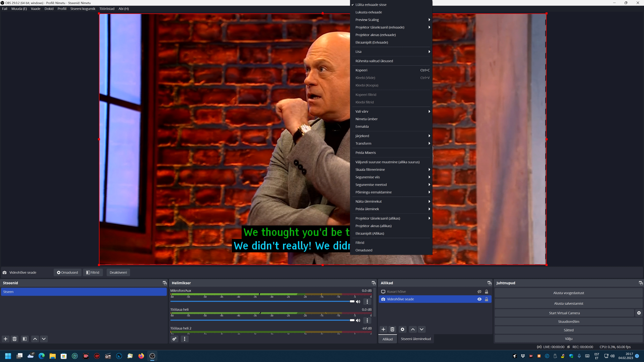Open Mikrofon/Aux three-dot options
This screenshot has height=362, width=644.
(x=367, y=301)
